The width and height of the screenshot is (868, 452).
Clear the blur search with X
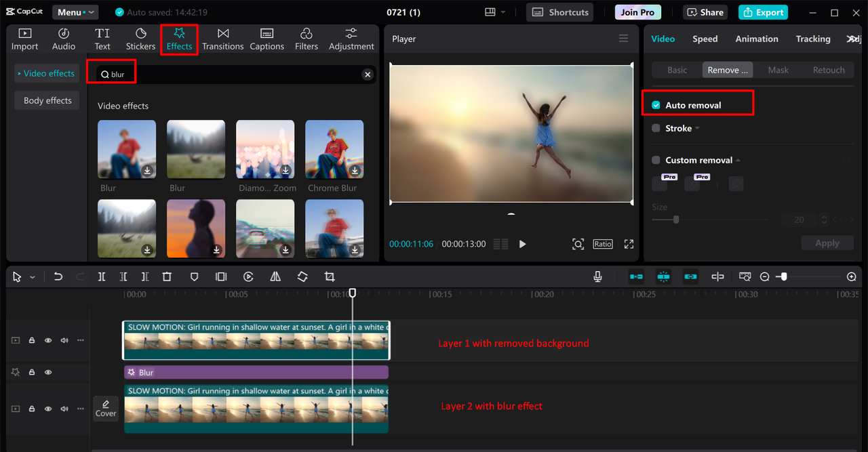click(368, 75)
